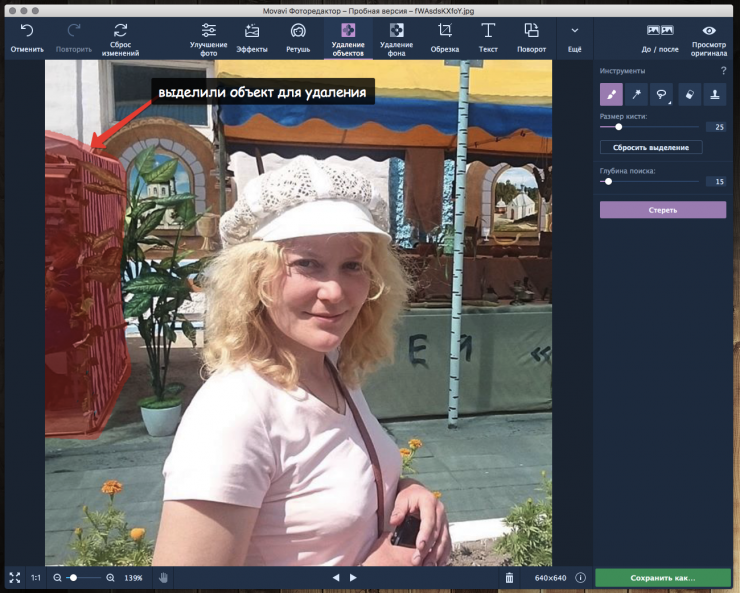Toggle original preview eye icon

[x=709, y=37]
